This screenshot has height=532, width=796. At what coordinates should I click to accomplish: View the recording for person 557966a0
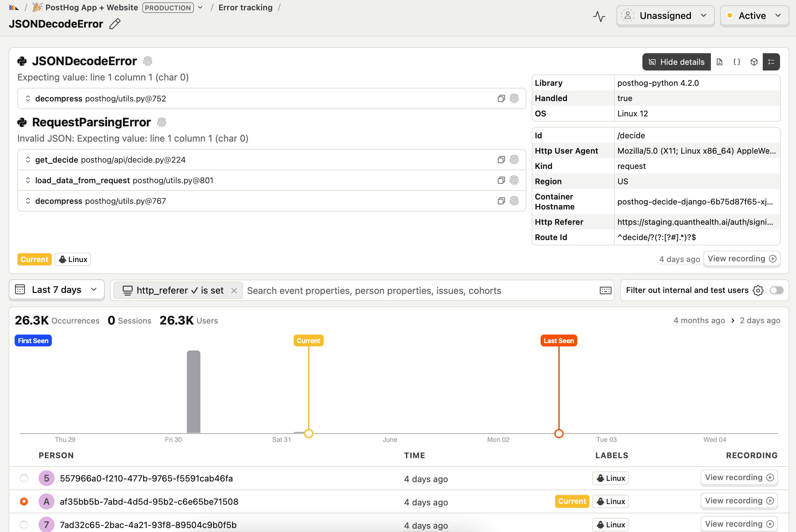pos(739,478)
